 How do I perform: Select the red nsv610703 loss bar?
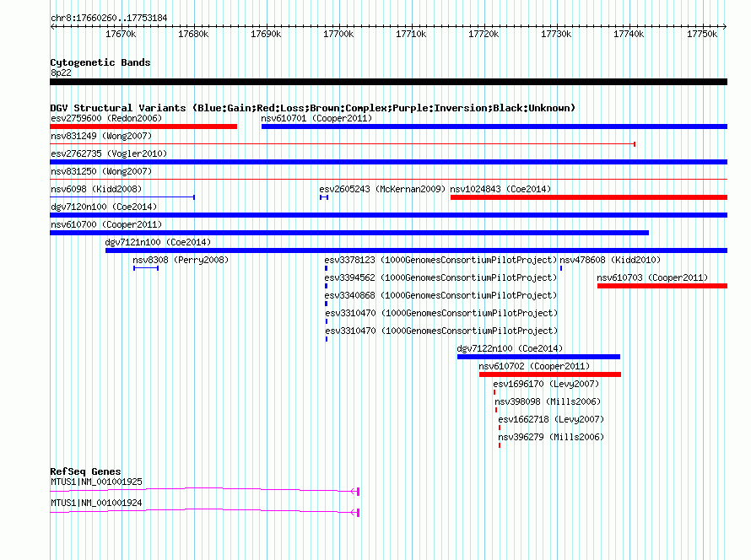click(662, 286)
